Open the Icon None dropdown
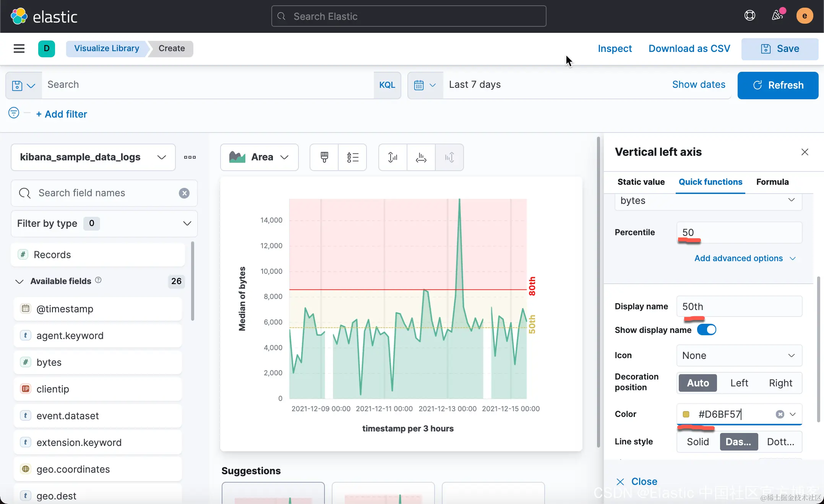 (x=739, y=355)
